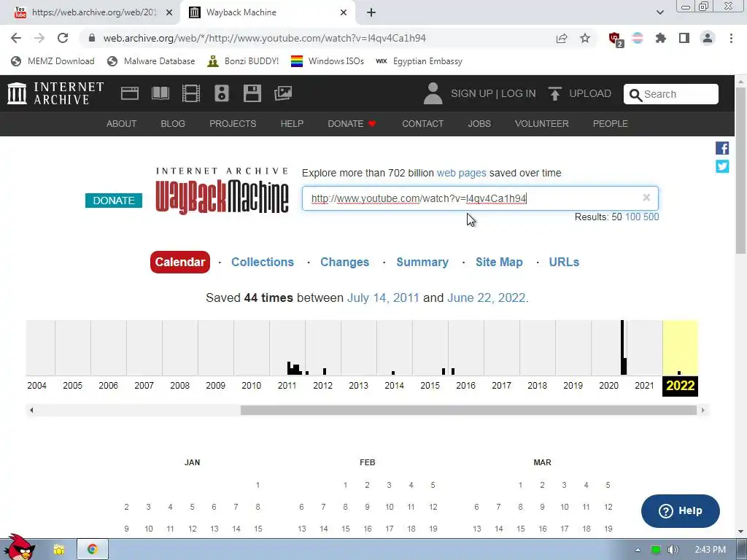Click the teal DONATE button
Viewport: 747px width, 560px height.
(x=113, y=201)
